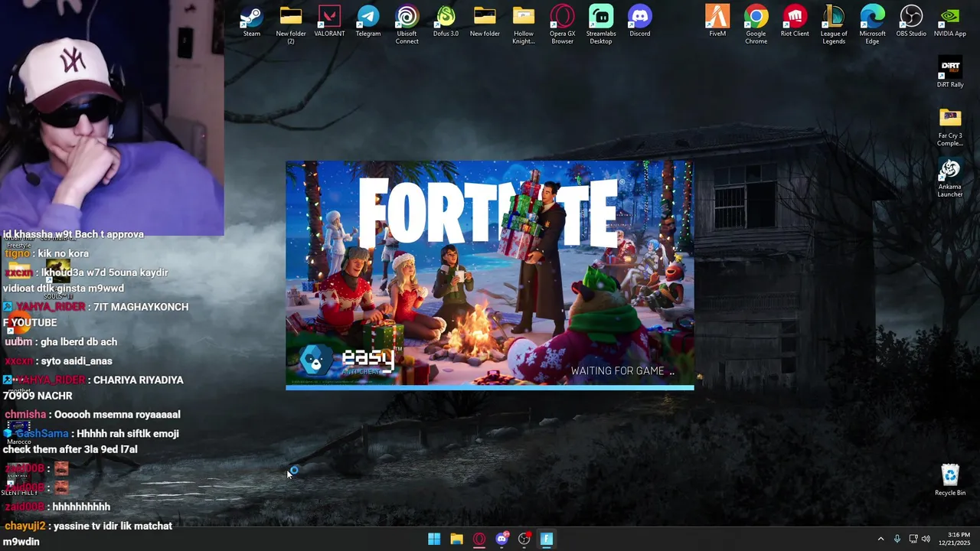This screenshot has width=980, height=551.
Task: Open File Explorer from the taskbar
Action: (x=456, y=539)
